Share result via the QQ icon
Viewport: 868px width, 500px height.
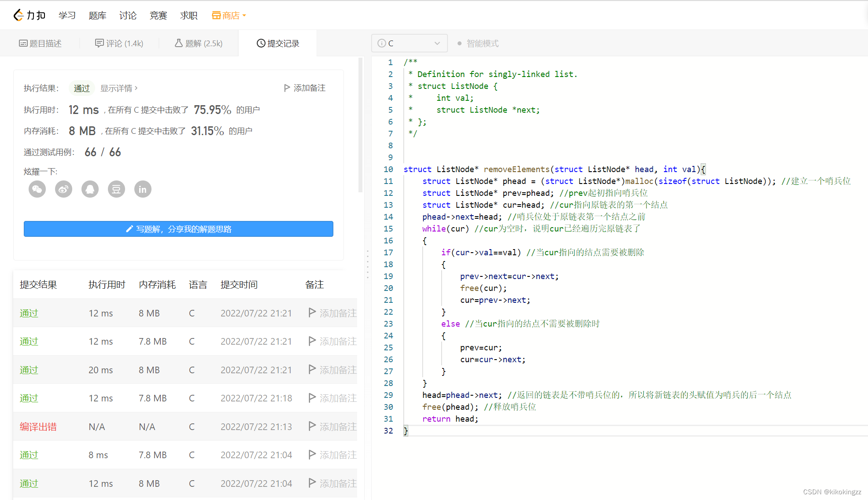90,189
